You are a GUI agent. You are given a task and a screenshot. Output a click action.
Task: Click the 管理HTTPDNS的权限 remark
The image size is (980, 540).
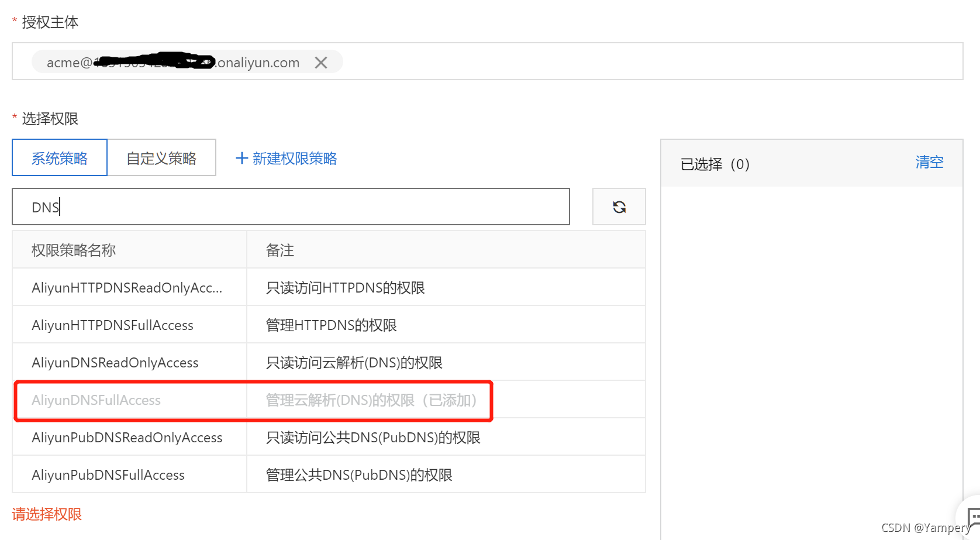click(332, 325)
